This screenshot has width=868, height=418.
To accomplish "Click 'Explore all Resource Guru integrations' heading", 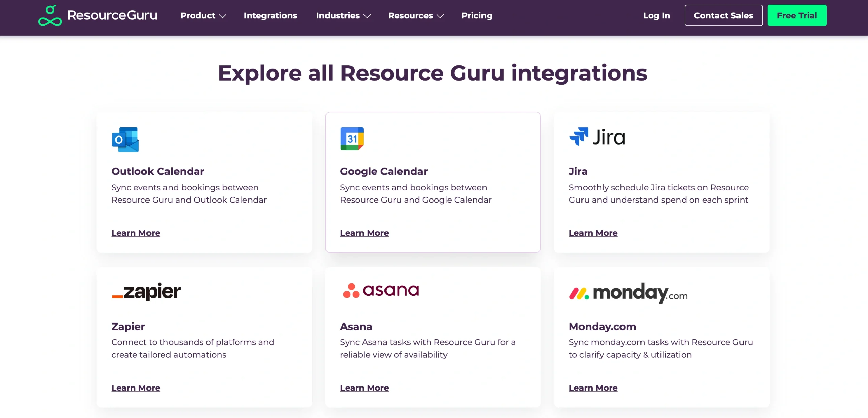I will (x=433, y=73).
